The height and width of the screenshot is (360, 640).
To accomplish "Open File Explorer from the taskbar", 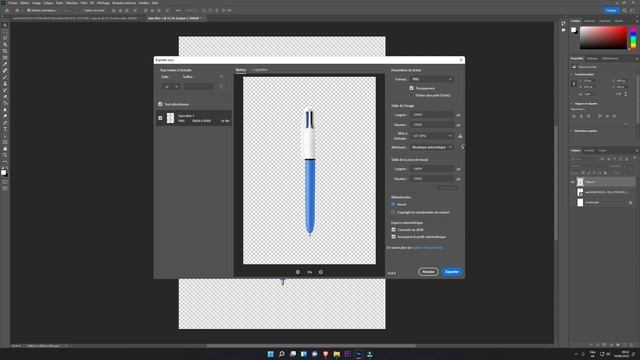I will pos(337,354).
